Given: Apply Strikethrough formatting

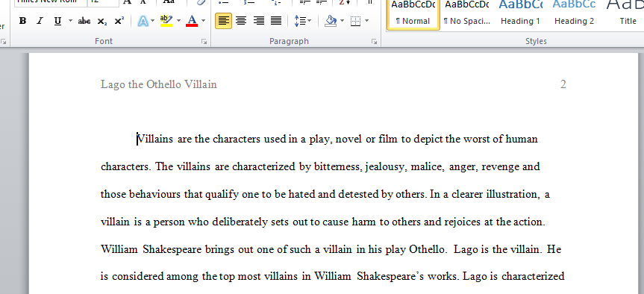Looking at the screenshot, I should tap(84, 21).
